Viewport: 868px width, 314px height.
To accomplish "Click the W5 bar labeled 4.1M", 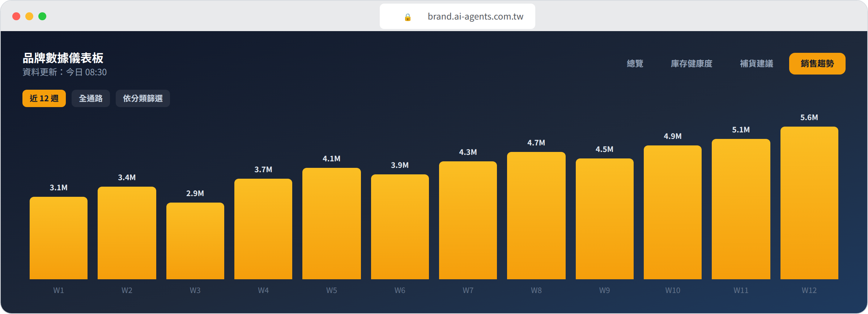I will pyautogui.click(x=332, y=224).
